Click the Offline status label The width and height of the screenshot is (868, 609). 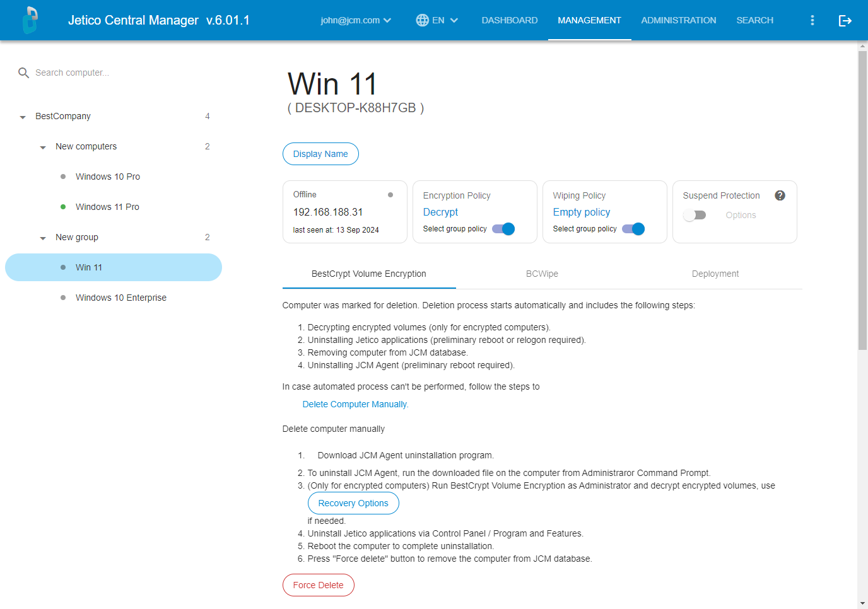[x=305, y=195]
